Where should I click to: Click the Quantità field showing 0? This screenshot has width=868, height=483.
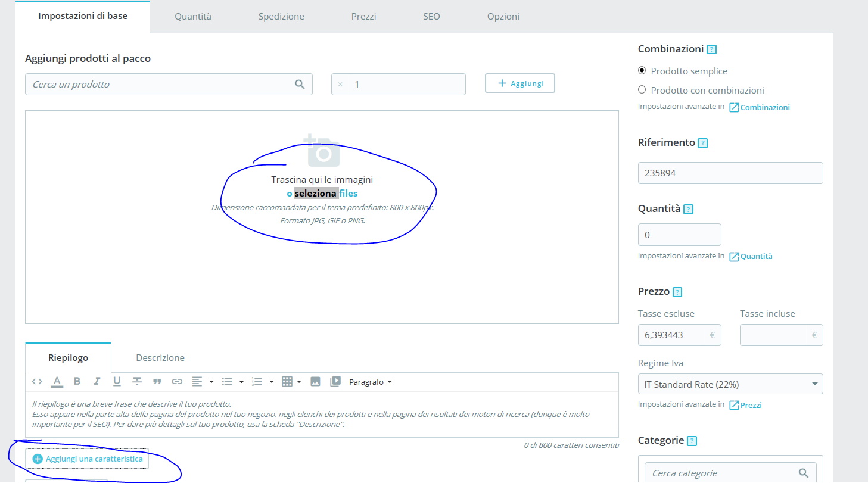point(679,235)
